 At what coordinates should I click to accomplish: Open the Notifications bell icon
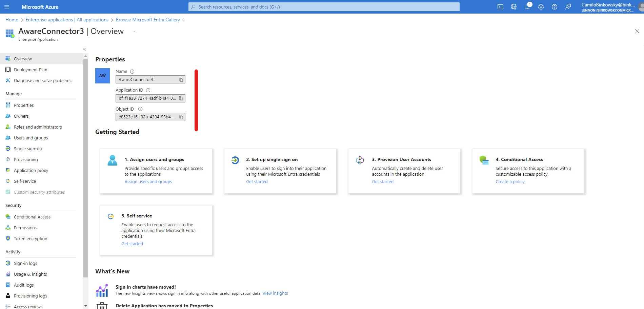click(527, 7)
